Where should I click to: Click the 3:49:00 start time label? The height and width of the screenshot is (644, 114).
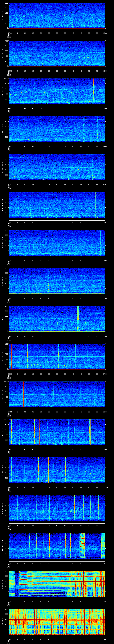pos(9,109)
